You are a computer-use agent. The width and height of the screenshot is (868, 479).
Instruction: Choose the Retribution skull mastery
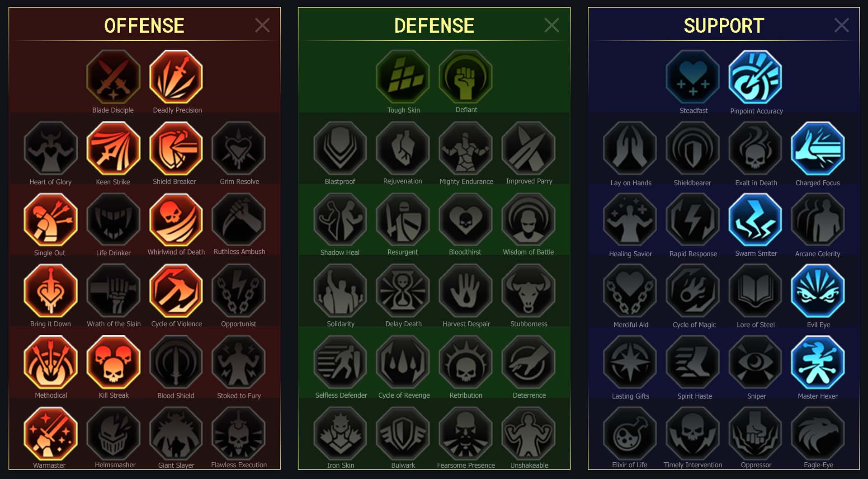click(466, 362)
